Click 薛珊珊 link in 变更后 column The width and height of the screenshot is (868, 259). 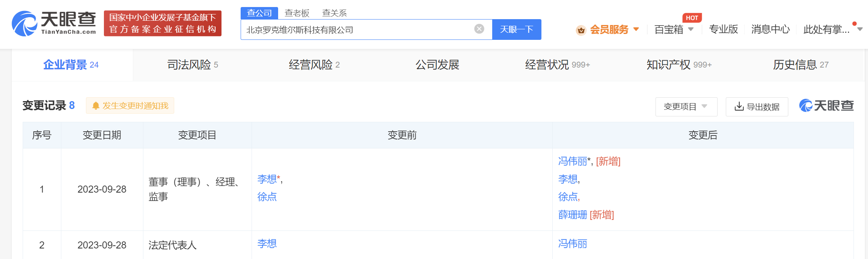pos(573,215)
